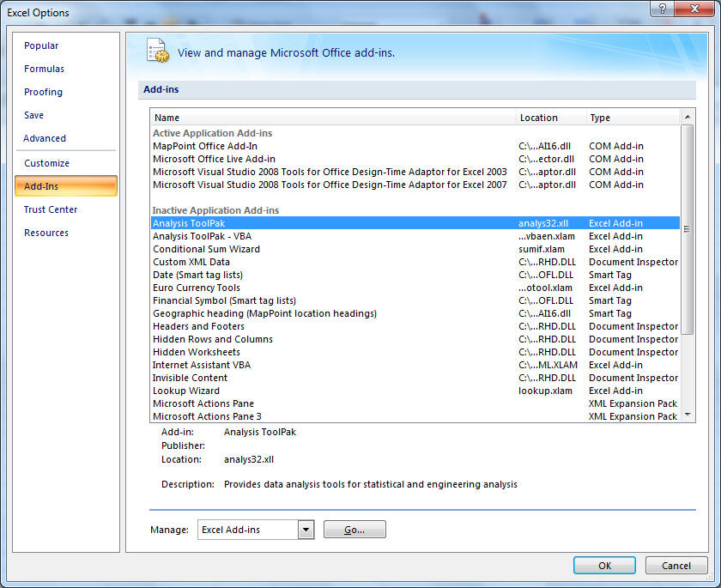Viewport: 721px width, 588px height.
Task: Click the lookup.xlam location cell
Action: pos(545,391)
